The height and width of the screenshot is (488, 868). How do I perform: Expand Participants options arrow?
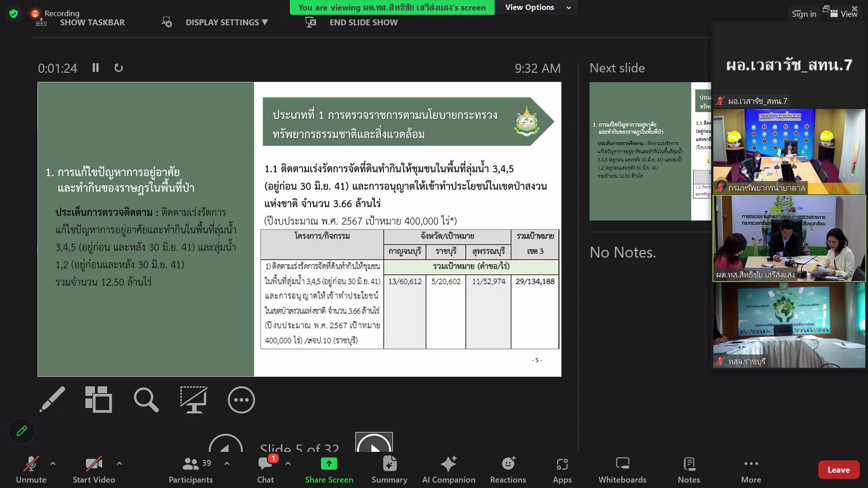(227, 464)
